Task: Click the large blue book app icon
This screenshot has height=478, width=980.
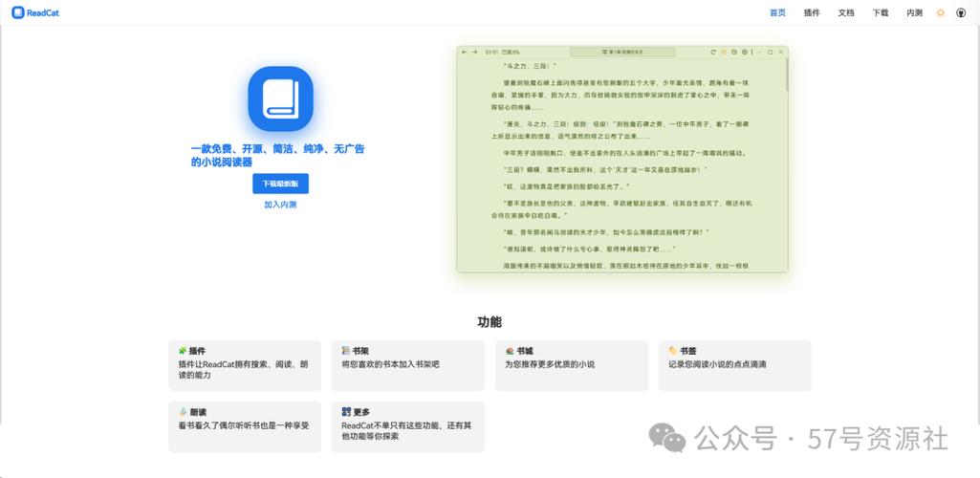Action: tap(281, 98)
